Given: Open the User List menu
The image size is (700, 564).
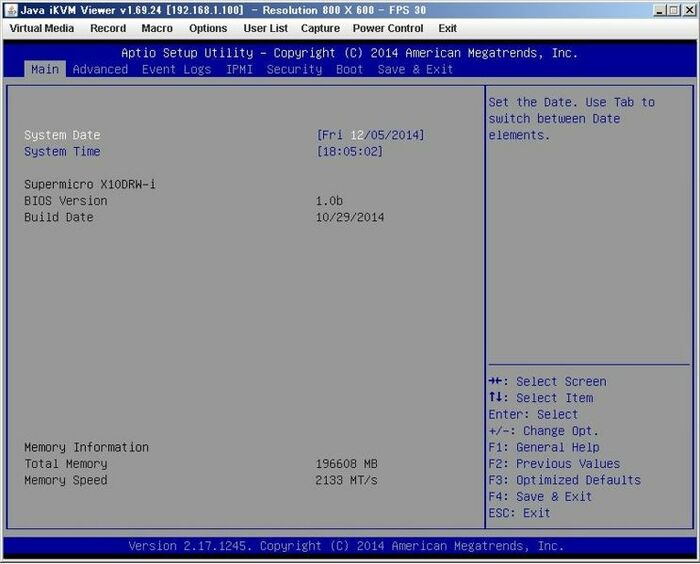Looking at the screenshot, I should (266, 28).
